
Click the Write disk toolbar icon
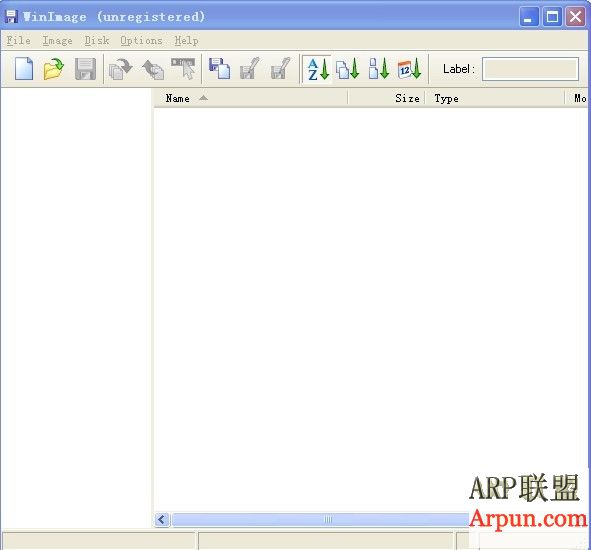pyautogui.click(x=153, y=69)
